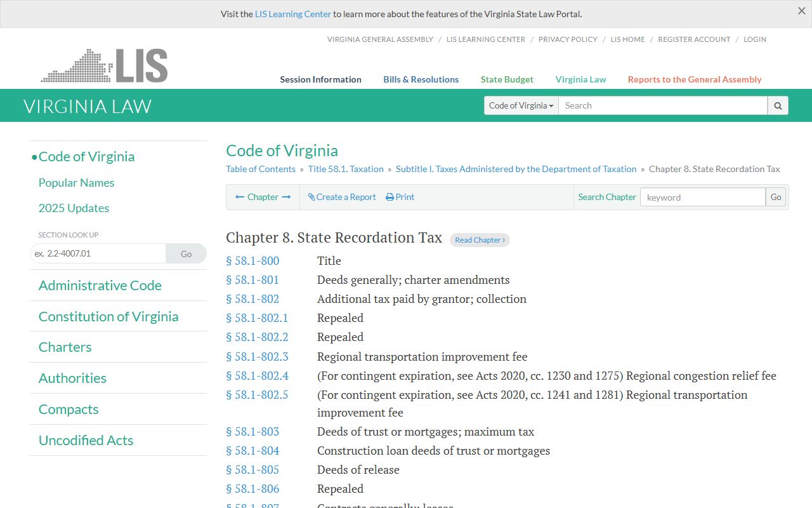Close the LIS Learning Center banner
The width and height of the screenshot is (812, 508).
click(802, 11)
